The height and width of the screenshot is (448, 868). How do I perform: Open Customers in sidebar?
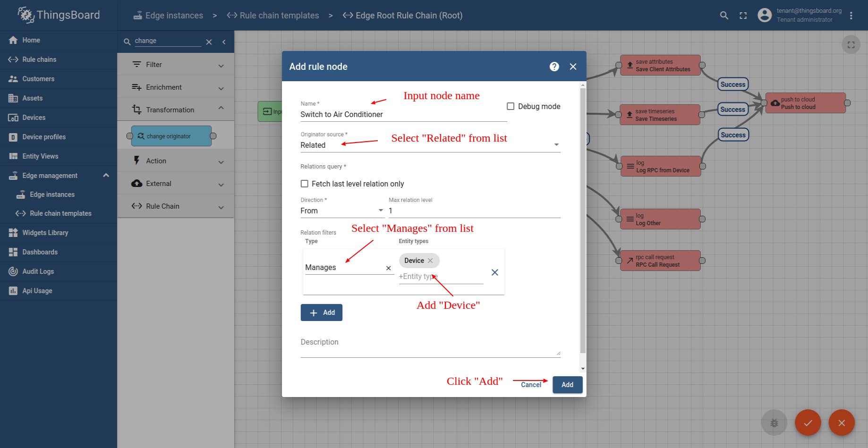click(x=59, y=79)
